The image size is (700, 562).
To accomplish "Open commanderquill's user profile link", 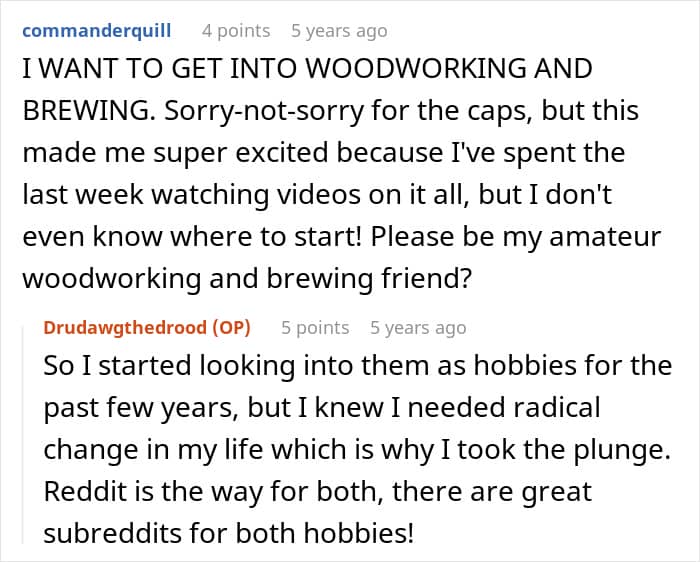I will point(96,31).
